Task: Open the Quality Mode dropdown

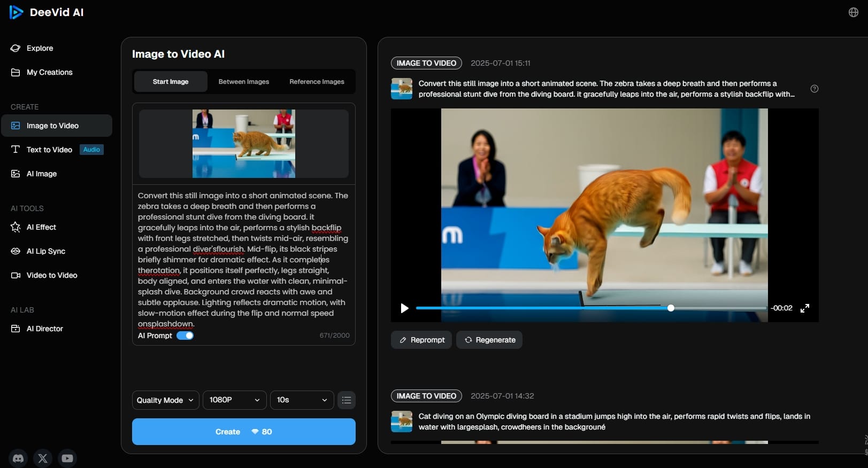Action: tap(166, 400)
